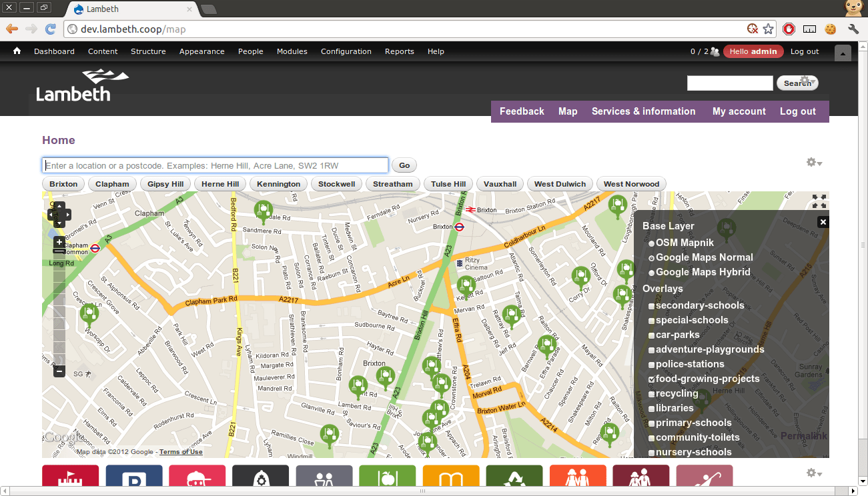Select the mauve playground slide icon
The width and height of the screenshot is (868, 496).
click(704, 477)
